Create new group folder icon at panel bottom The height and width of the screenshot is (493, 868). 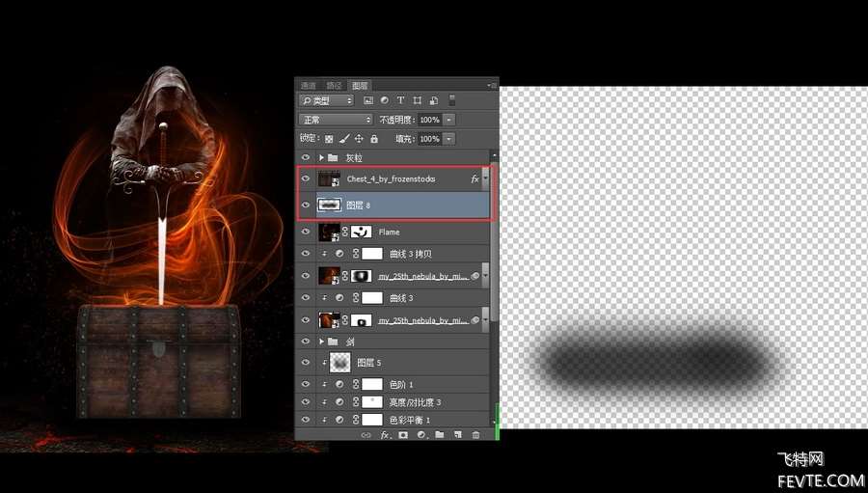click(x=440, y=435)
